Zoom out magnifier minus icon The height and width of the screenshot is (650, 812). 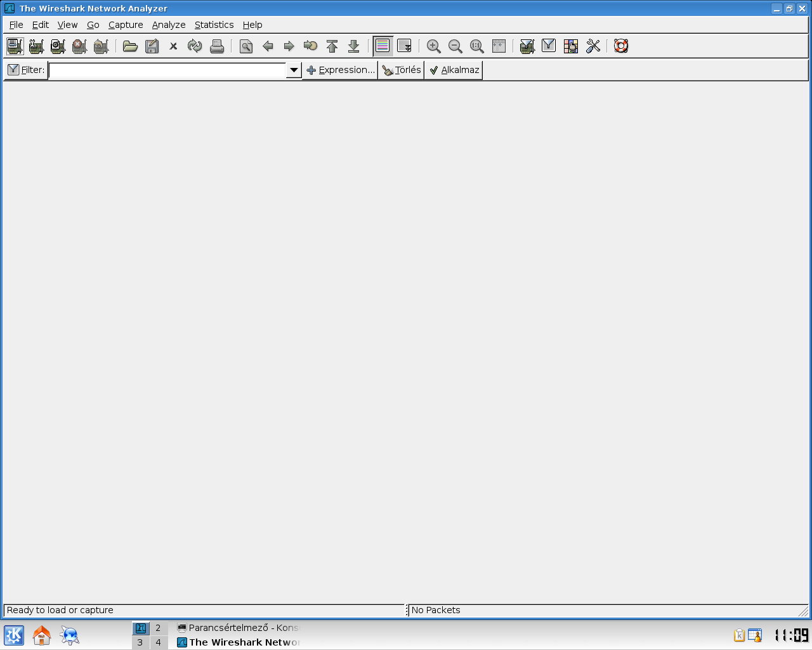[x=455, y=46]
